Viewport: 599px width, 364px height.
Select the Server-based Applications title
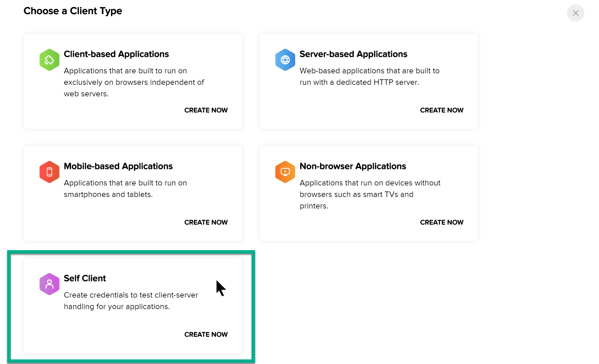pyautogui.click(x=353, y=54)
